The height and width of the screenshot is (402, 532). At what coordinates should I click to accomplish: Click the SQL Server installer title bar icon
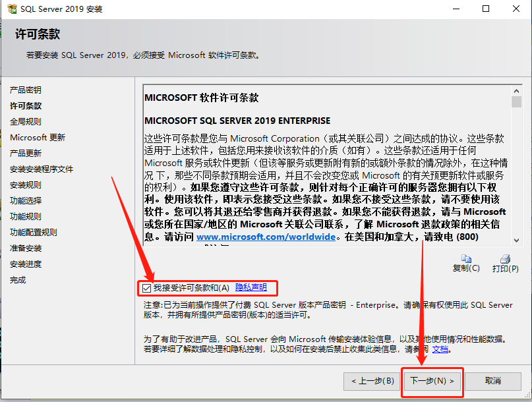pos(13,9)
